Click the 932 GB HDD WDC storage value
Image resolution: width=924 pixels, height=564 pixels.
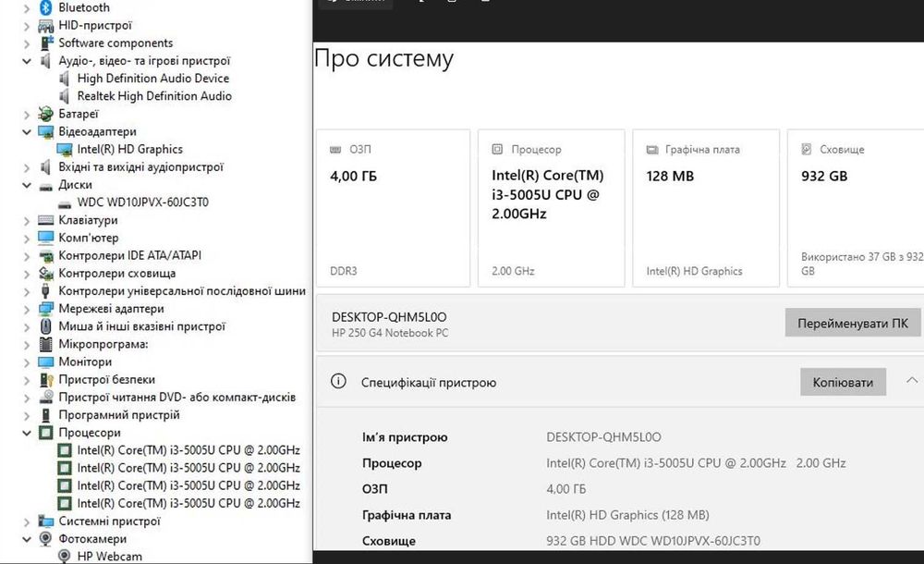click(653, 541)
